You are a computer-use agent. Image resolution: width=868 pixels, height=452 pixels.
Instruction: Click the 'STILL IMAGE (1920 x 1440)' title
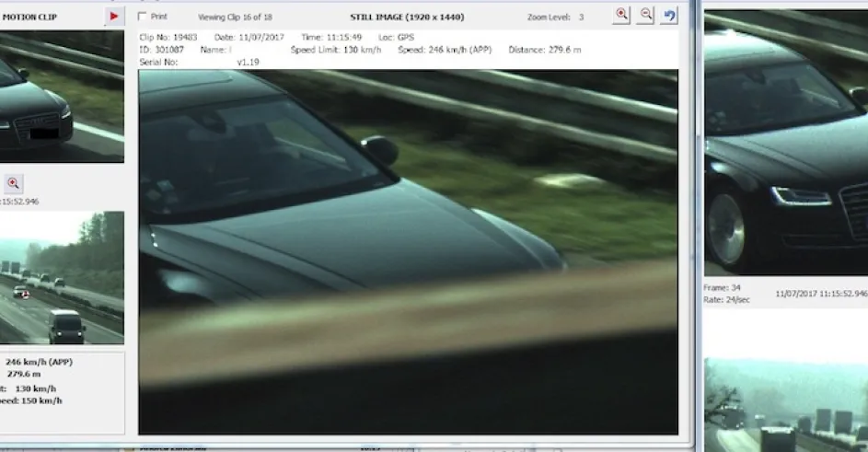click(x=407, y=17)
